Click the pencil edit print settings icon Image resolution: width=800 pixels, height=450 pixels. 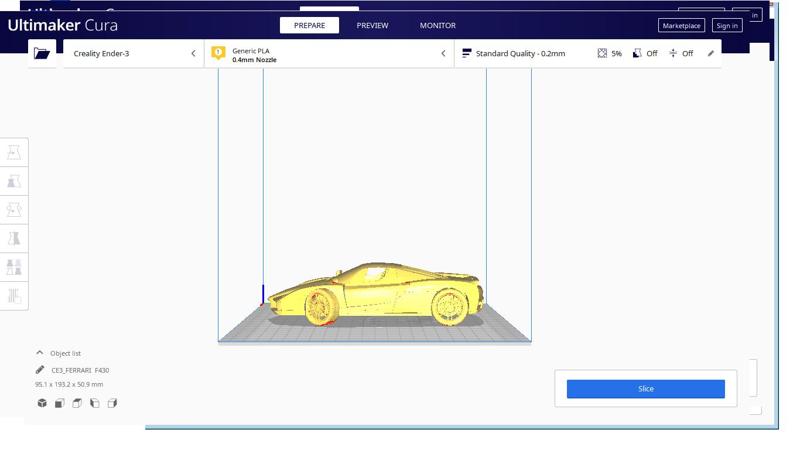tap(711, 53)
